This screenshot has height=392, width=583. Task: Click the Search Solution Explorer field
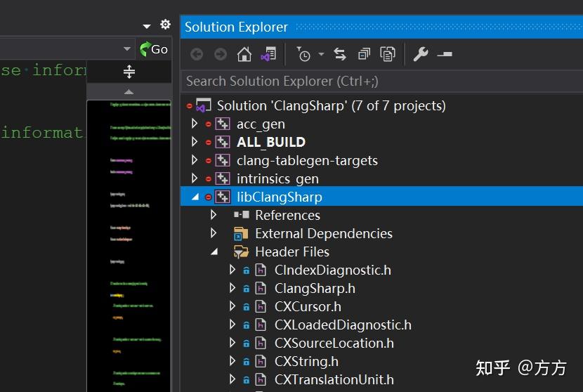379,81
